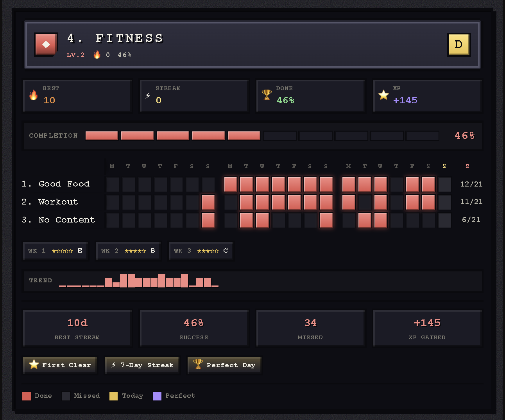
Task: Click the yellow Today legend swatch
Action: coord(113,396)
